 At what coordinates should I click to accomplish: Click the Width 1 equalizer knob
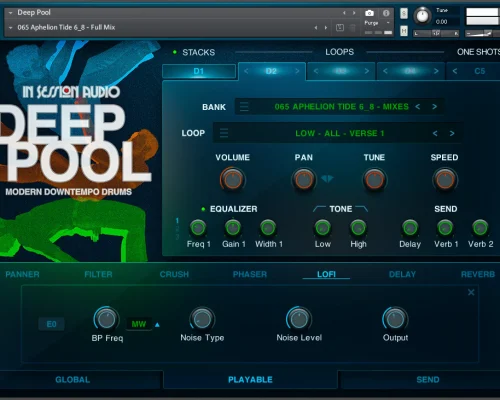[268, 228]
